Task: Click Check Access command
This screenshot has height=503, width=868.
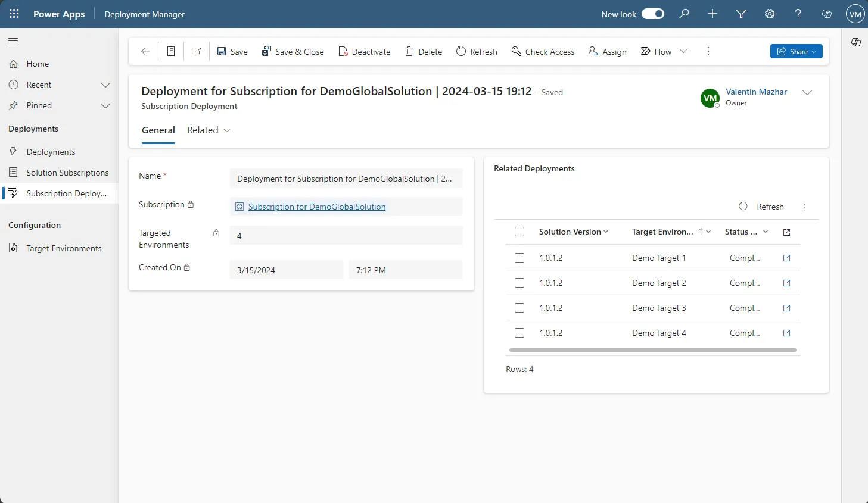Action: tap(543, 52)
